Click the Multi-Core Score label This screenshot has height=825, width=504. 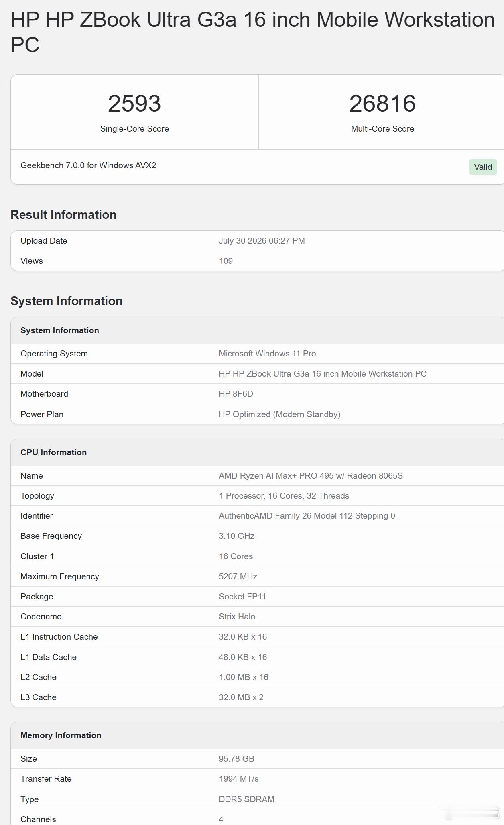382,129
